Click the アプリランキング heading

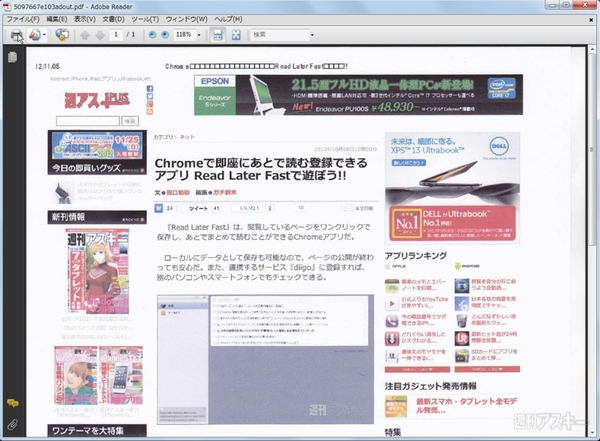click(416, 256)
